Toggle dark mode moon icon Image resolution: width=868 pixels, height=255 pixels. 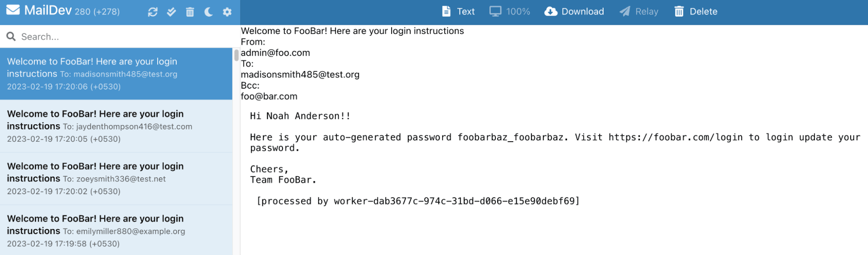point(208,12)
